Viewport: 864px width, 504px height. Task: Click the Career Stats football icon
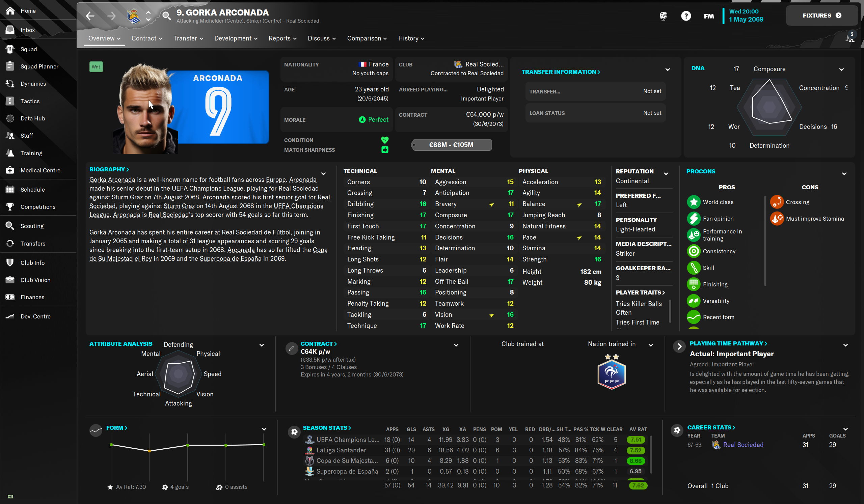coord(677,430)
